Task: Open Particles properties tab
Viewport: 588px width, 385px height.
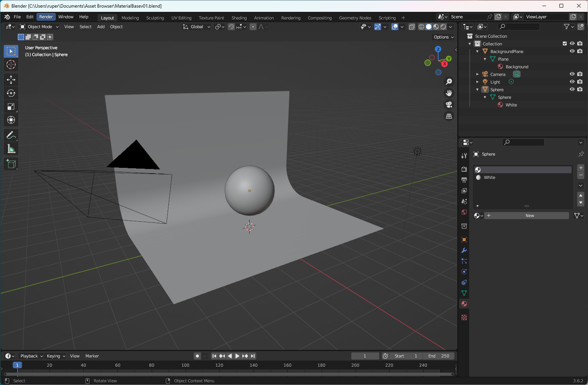Action: click(x=464, y=261)
